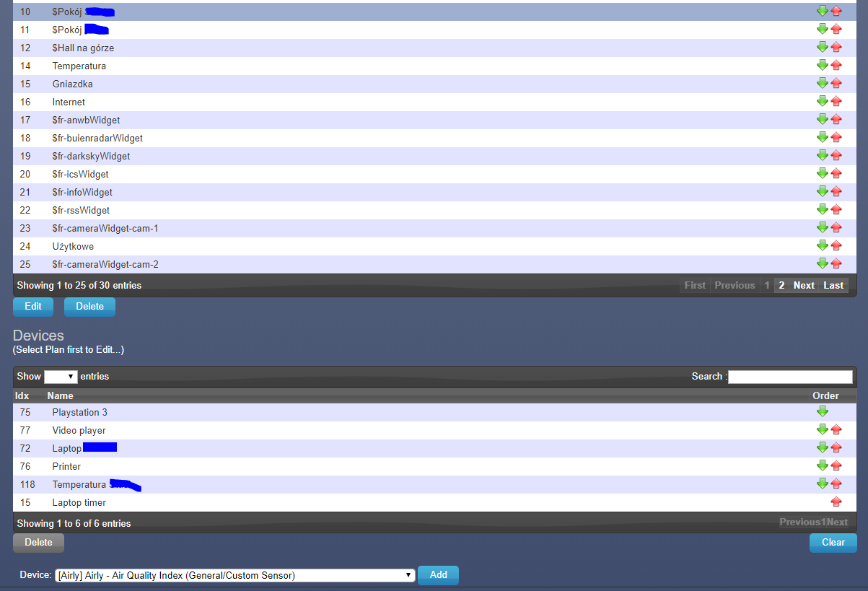
Task: Open the Show entries dropdown for Devices
Action: tap(61, 377)
